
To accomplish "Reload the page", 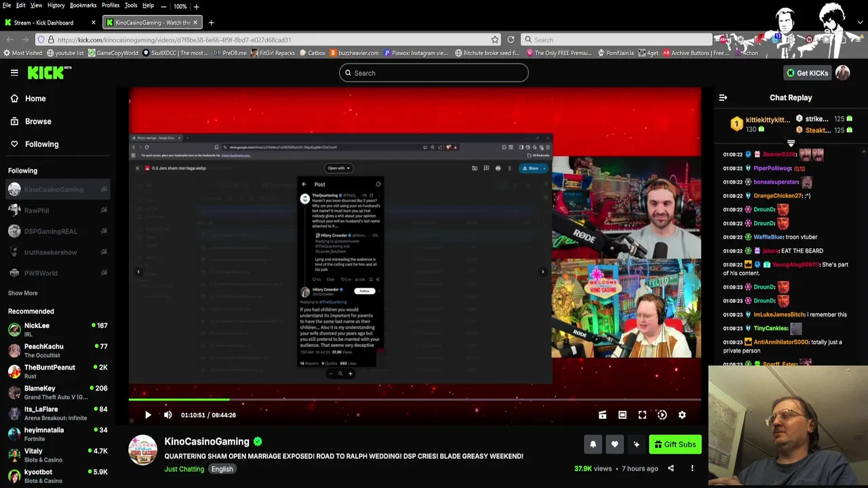I will [511, 39].
